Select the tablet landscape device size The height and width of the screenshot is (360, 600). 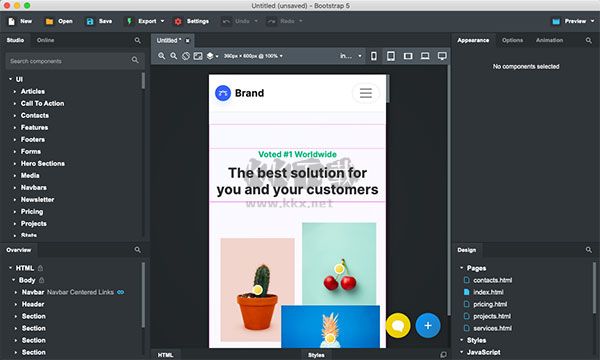point(408,56)
